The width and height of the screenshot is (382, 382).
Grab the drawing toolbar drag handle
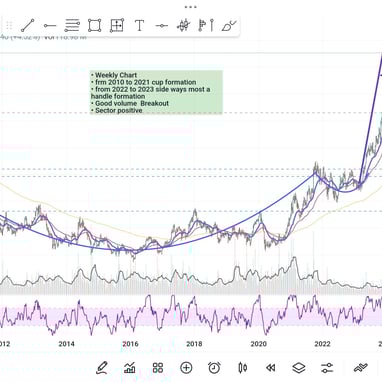[x=9, y=26]
